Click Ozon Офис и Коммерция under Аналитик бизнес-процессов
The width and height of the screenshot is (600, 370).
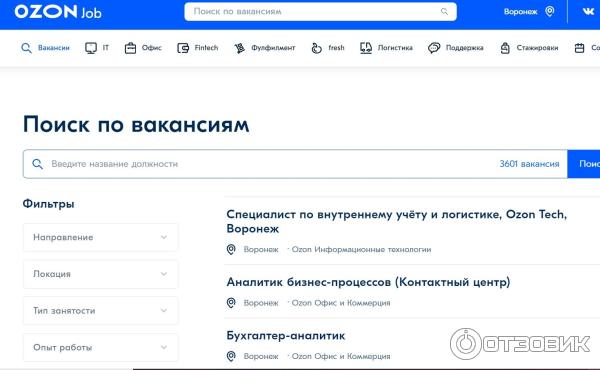[341, 303]
